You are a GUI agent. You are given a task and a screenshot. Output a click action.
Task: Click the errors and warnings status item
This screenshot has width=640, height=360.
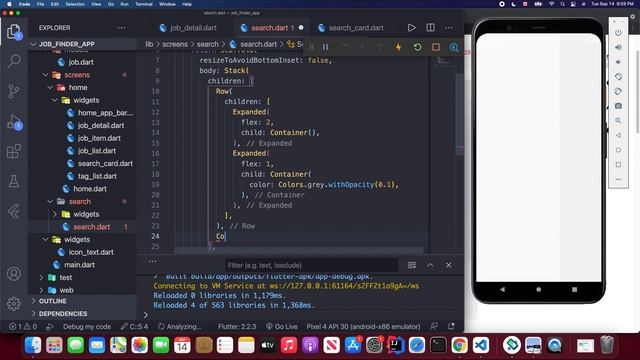[x=23, y=327]
